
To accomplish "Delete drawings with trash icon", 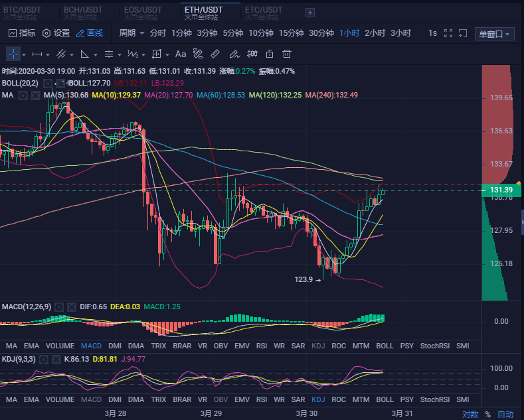I will (287, 54).
